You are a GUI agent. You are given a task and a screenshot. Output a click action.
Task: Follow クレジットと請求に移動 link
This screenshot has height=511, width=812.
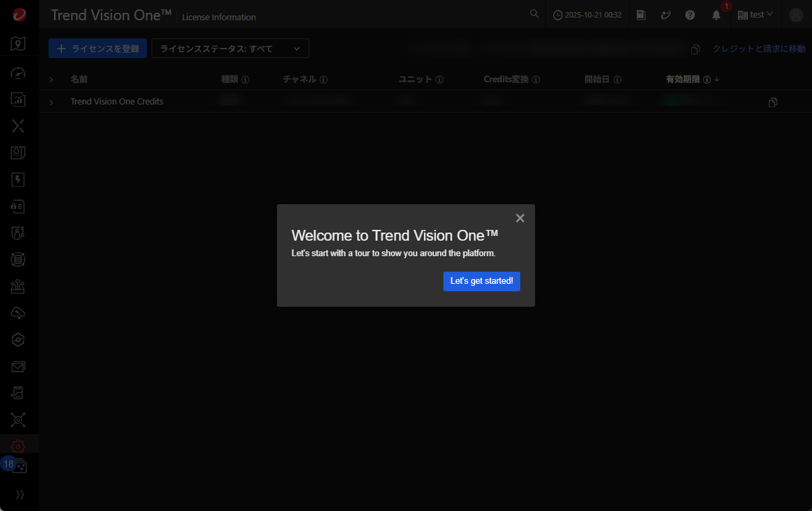[759, 49]
